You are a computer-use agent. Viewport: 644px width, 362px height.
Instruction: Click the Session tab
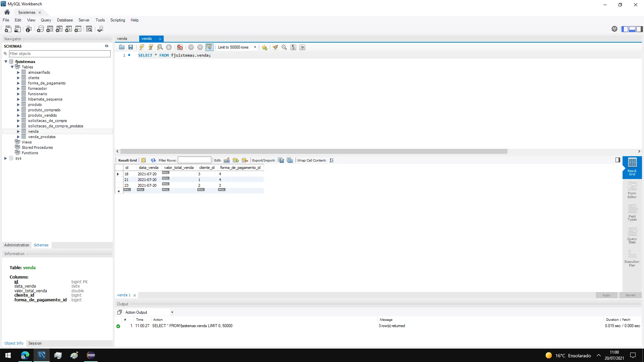click(35, 343)
